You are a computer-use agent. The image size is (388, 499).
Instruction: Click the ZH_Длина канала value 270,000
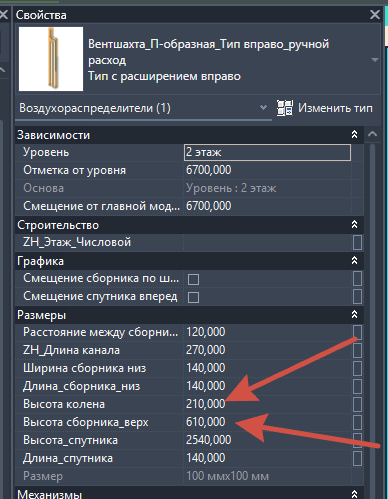point(267,350)
